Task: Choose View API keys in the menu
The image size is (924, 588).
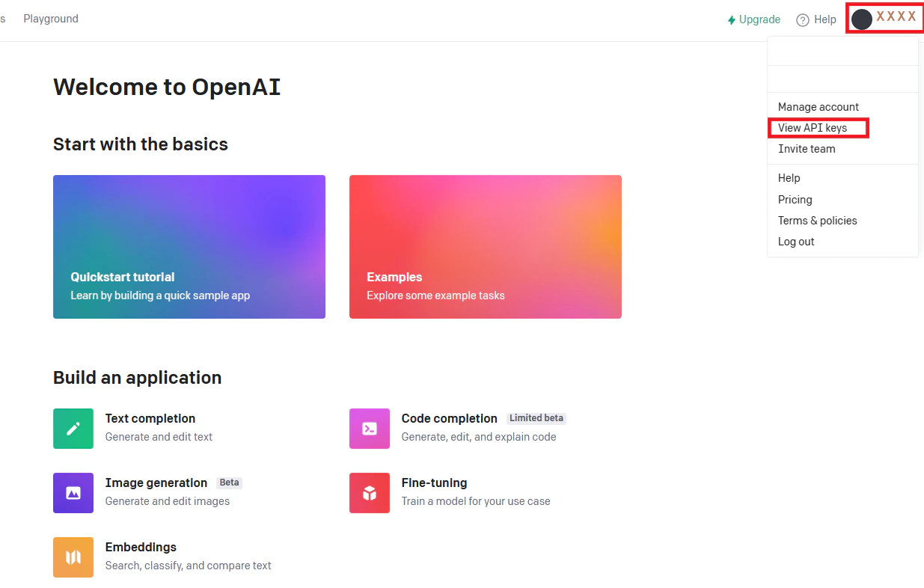Action: click(813, 128)
